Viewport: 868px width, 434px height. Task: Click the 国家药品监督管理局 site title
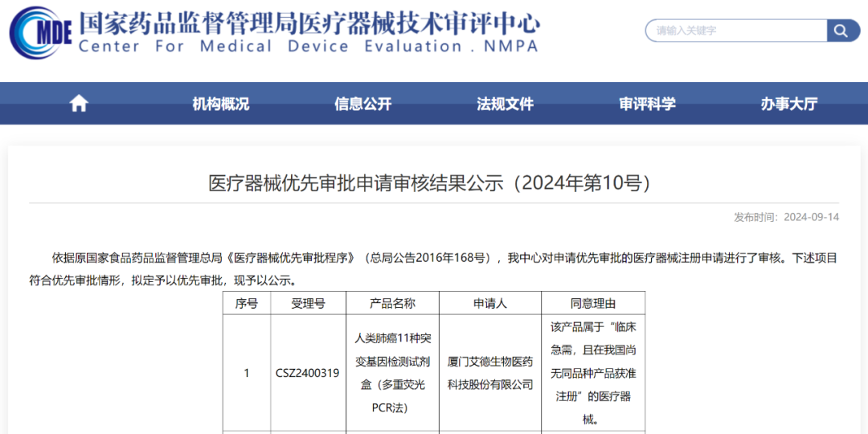[x=309, y=22]
